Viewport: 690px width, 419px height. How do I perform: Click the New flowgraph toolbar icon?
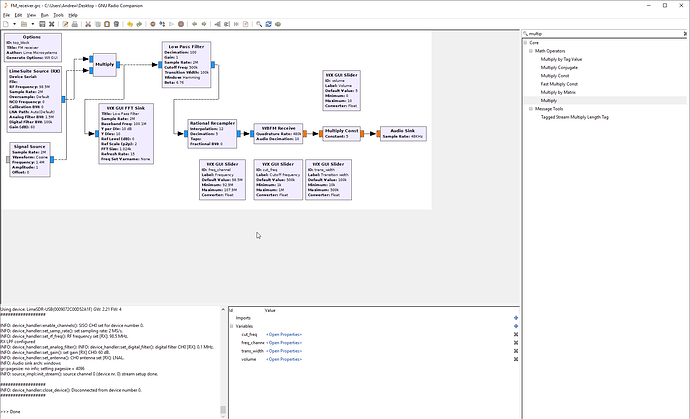coord(7,24)
